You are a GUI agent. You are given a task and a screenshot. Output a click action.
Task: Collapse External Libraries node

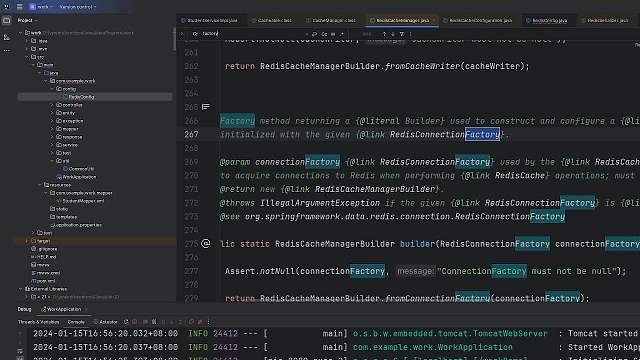(x=20, y=289)
